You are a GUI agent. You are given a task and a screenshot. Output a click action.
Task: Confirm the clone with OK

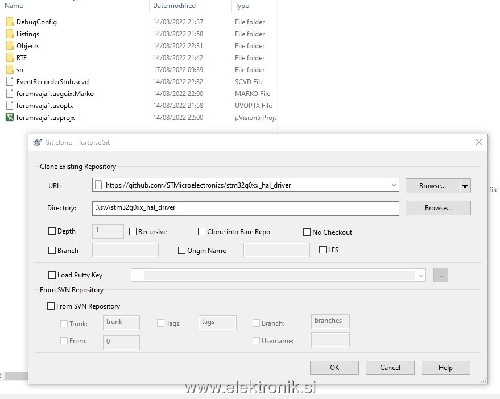pos(334,368)
